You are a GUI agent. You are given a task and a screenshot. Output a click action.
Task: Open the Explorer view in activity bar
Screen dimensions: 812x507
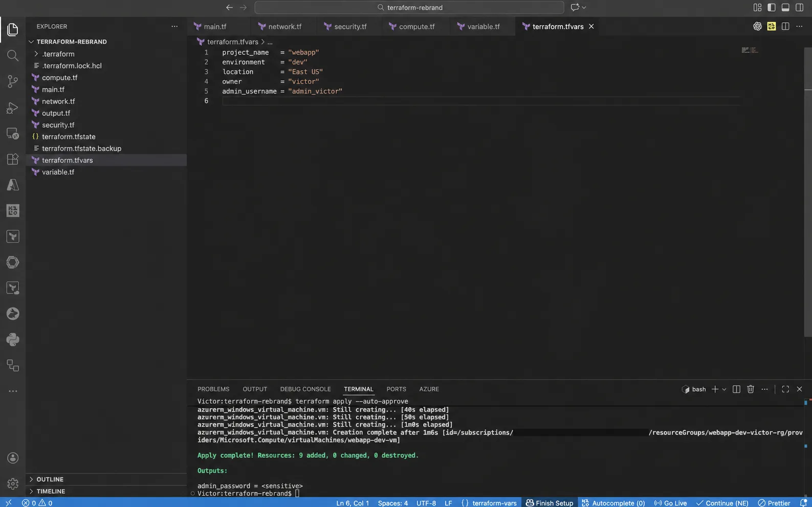point(13,30)
